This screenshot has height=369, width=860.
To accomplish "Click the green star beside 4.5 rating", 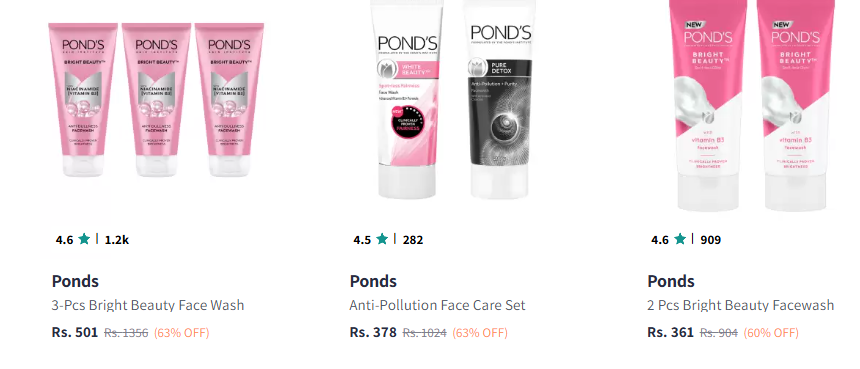I will [x=382, y=239].
